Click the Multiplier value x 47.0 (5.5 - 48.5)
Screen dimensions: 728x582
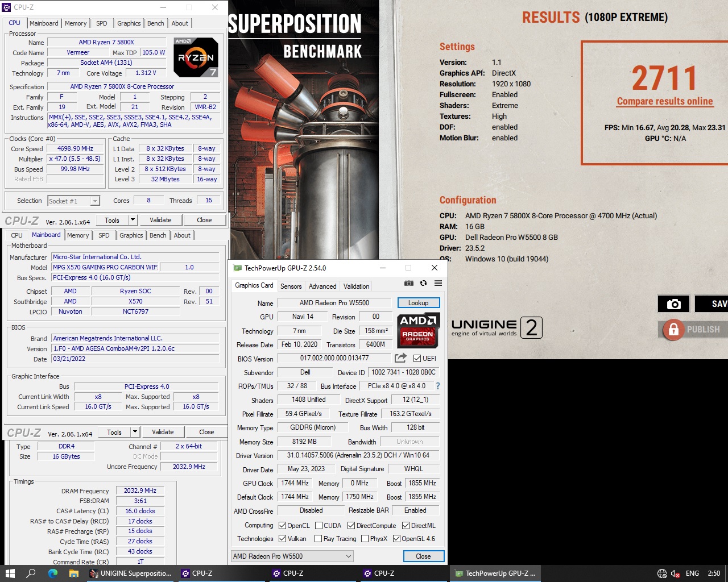[75, 159]
